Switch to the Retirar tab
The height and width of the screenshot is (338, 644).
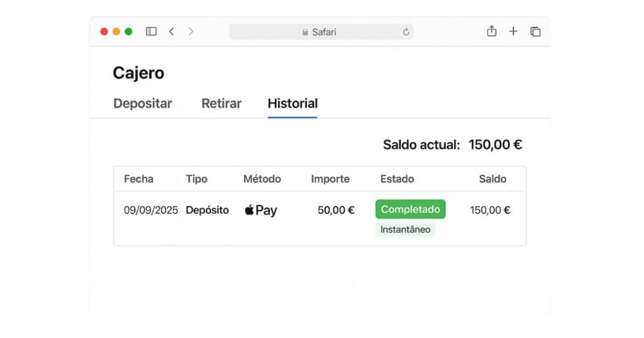click(x=221, y=104)
